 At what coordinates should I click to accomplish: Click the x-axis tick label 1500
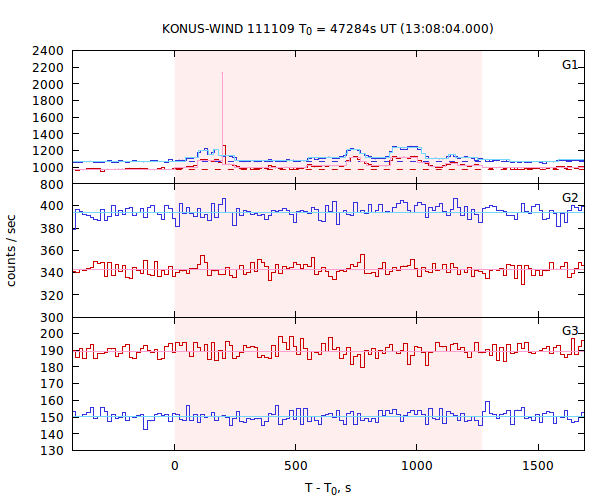click(538, 466)
